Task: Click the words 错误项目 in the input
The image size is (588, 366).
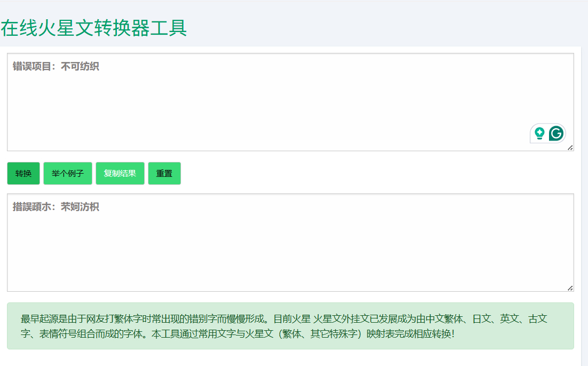Action: pyautogui.click(x=32, y=67)
